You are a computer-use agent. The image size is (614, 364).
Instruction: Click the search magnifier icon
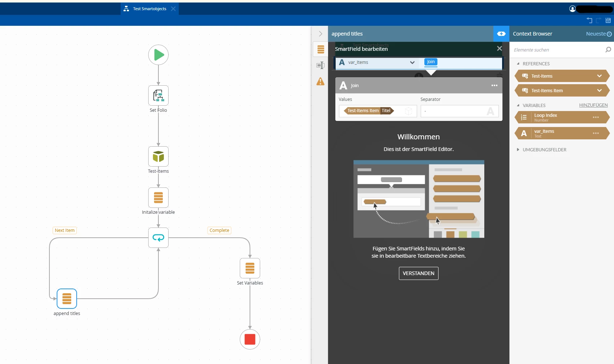tap(608, 50)
